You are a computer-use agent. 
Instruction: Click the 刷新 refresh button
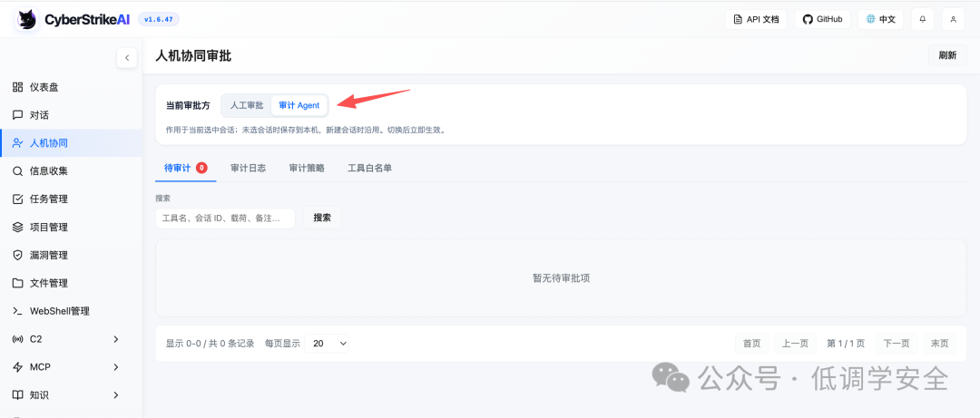pyautogui.click(x=947, y=55)
